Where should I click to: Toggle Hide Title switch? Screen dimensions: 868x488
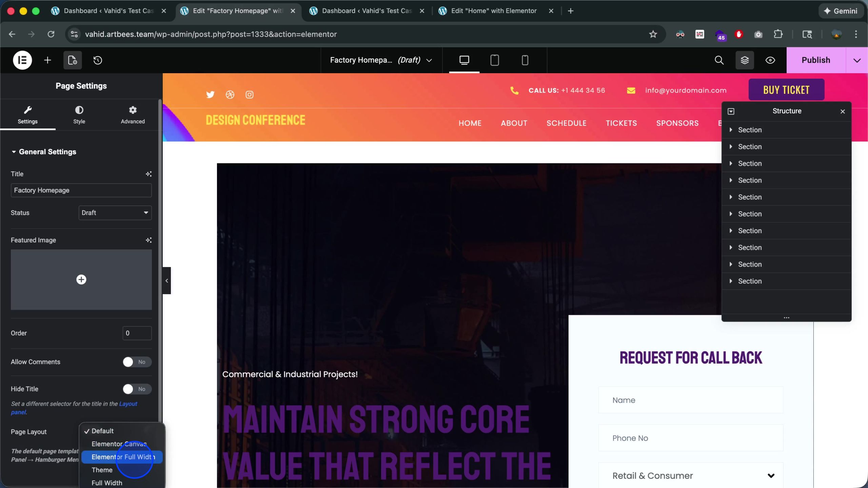coord(137,389)
